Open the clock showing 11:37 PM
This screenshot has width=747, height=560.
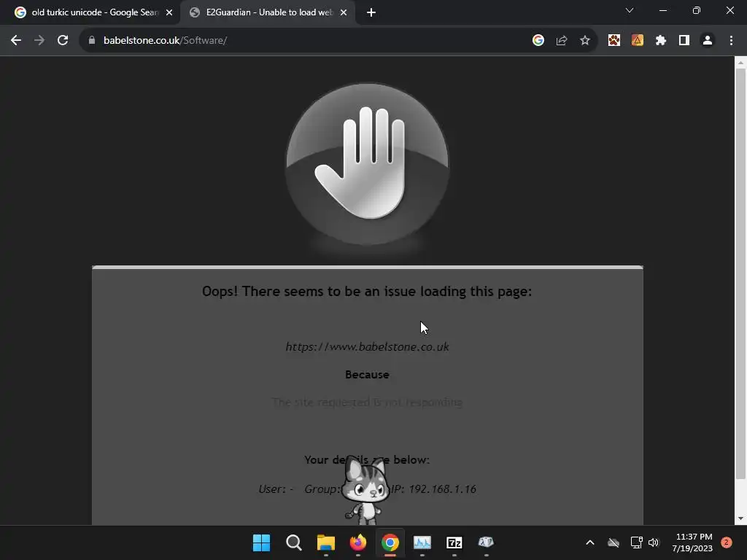tap(692, 542)
